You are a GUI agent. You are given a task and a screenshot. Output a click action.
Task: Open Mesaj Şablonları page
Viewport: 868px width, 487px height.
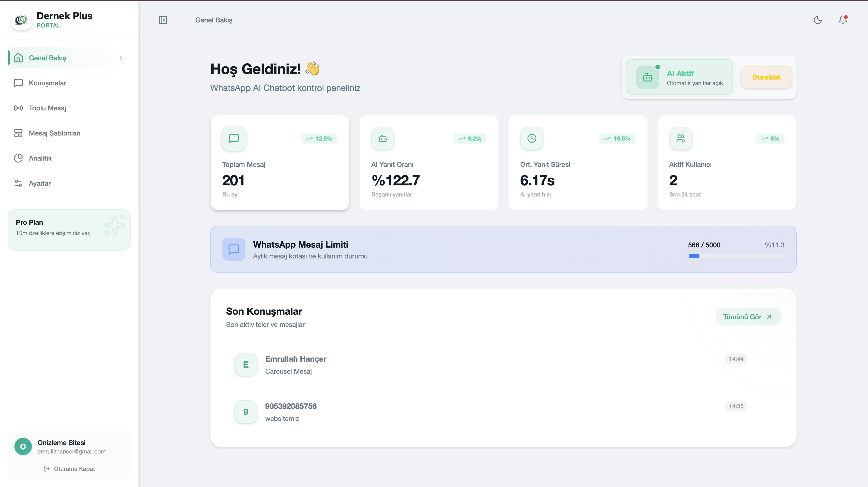pos(54,133)
